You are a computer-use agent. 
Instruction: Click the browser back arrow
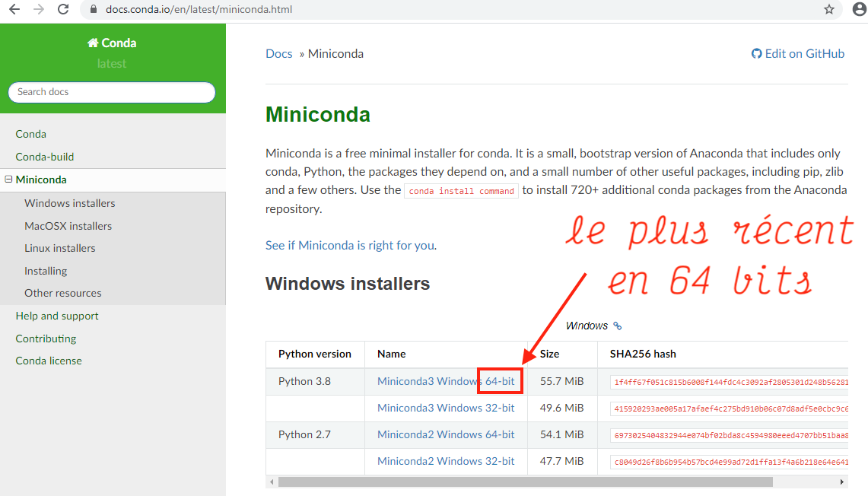pyautogui.click(x=14, y=9)
